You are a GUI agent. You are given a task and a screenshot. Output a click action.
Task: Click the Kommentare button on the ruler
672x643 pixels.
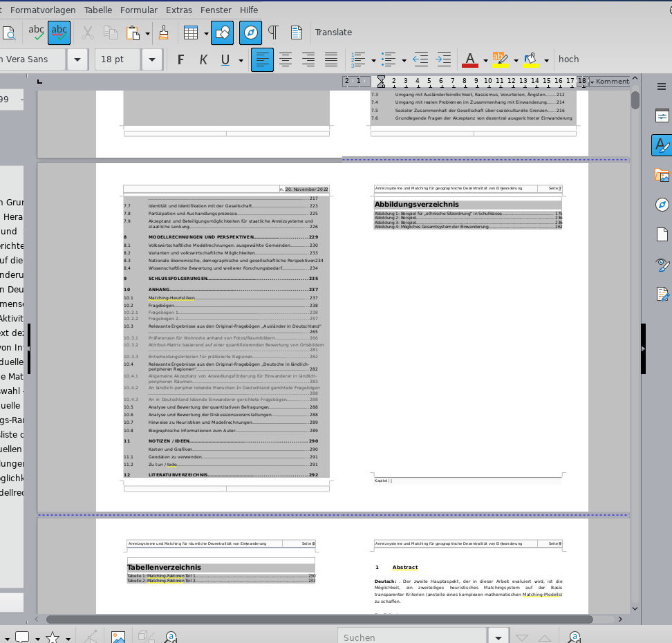coord(610,82)
